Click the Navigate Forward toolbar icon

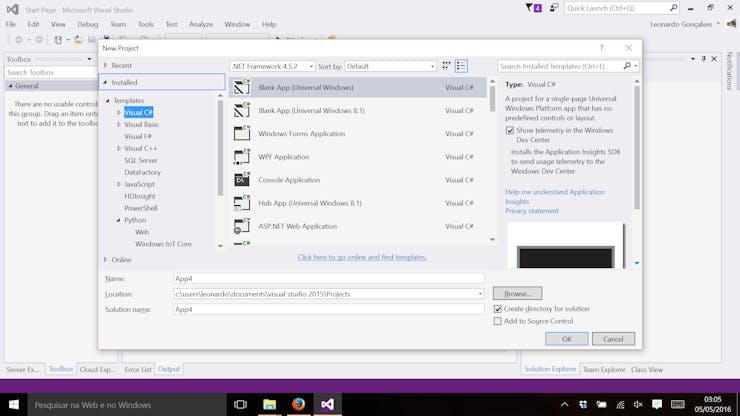39,40
